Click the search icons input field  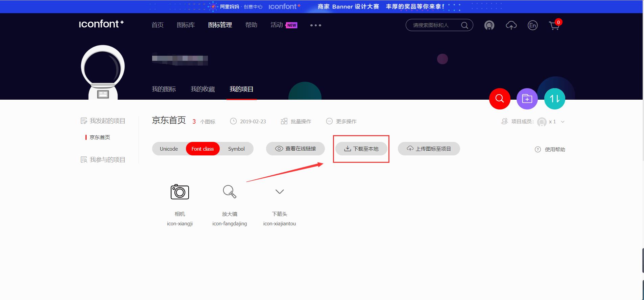(x=434, y=25)
